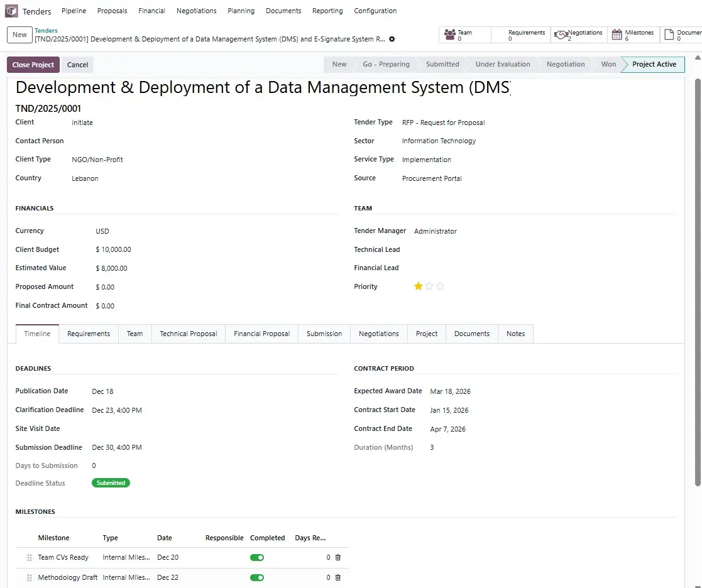This screenshot has height=588, width=702.
Task: Expand the Currency USD field
Action: (102, 231)
